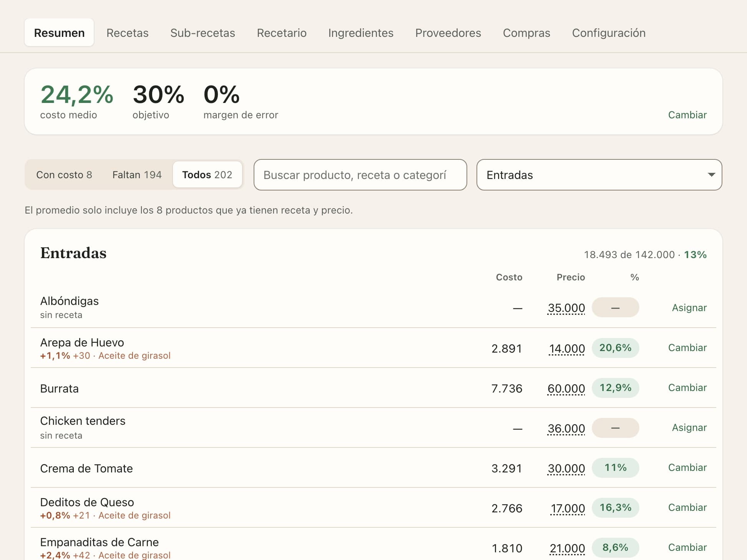The height and width of the screenshot is (560, 747).
Task: Click the 20,6% percentage badge
Action: click(x=615, y=348)
